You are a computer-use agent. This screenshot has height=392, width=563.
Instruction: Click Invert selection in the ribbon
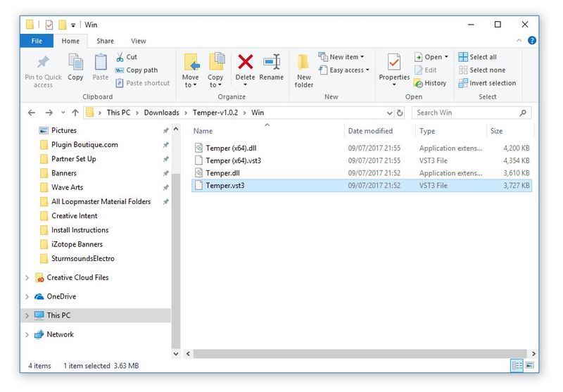click(492, 83)
